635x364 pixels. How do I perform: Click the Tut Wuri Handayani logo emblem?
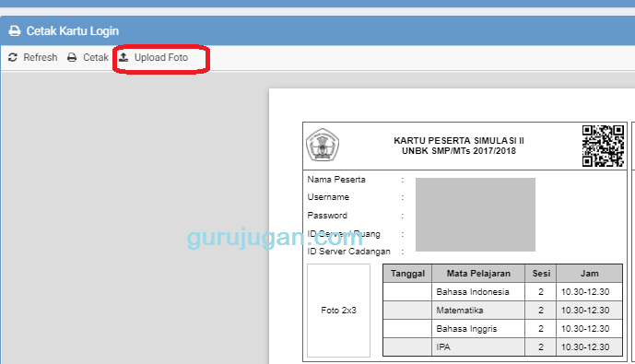click(x=323, y=145)
